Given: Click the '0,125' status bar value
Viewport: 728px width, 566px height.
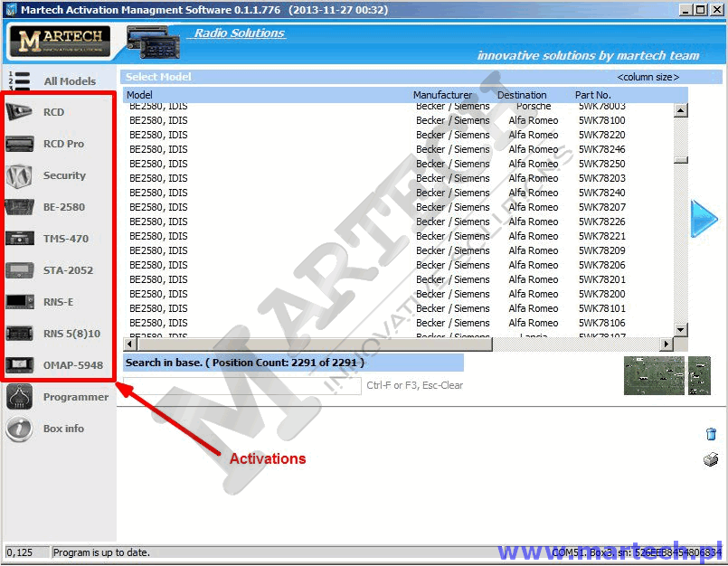Looking at the screenshot, I should 20,552.
